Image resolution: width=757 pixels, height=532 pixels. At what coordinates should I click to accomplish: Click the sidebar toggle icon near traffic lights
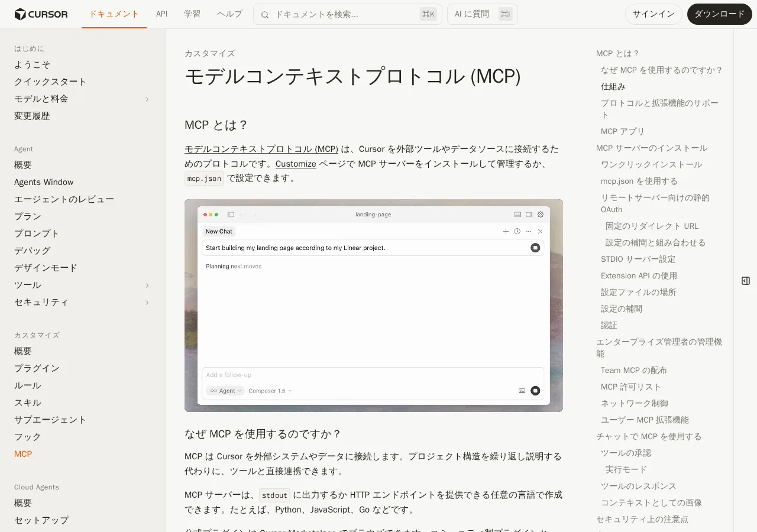[x=231, y=215]
